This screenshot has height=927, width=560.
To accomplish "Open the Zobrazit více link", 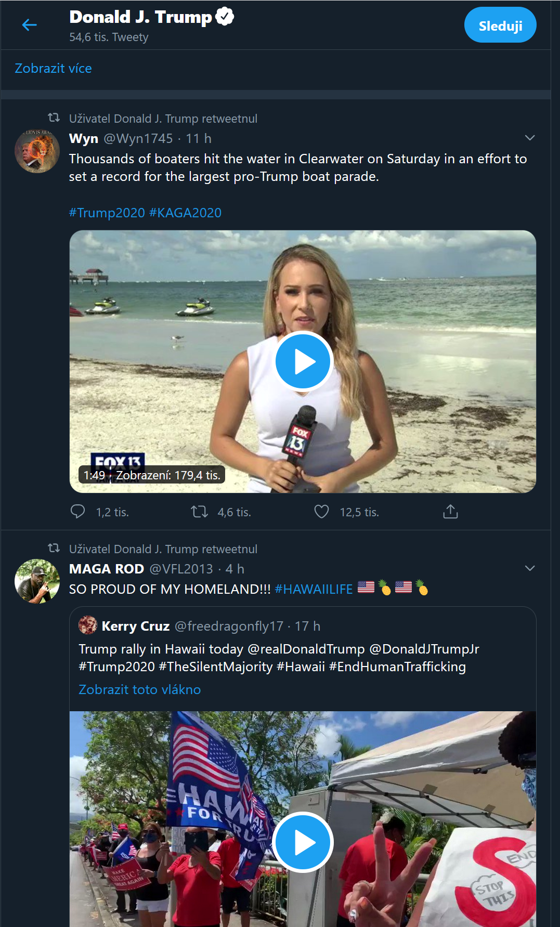I will (x=53, y=68).
